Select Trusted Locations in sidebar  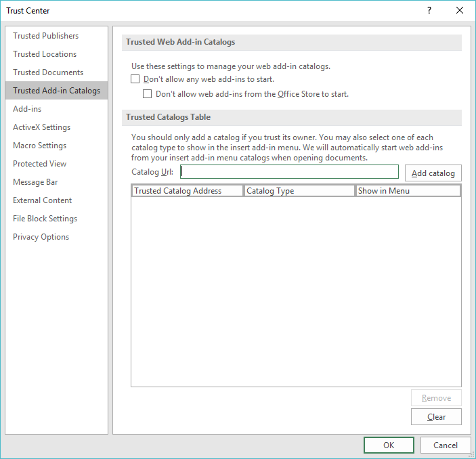[x=45, y=54]
